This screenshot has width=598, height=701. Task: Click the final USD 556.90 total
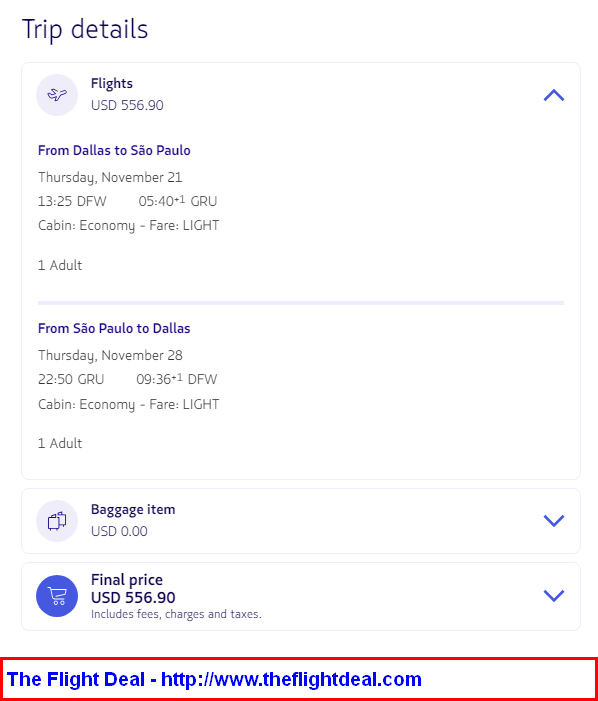click(133, 598)
